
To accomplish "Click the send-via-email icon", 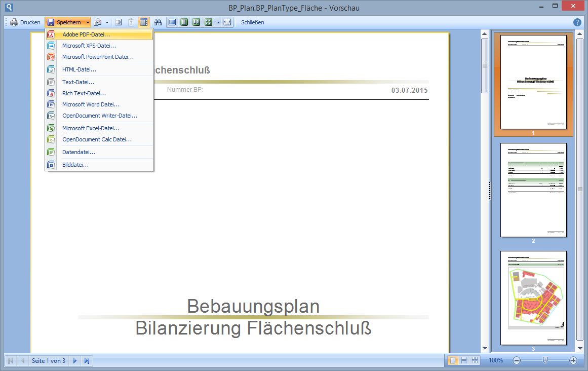I will [x=96, y=22].
